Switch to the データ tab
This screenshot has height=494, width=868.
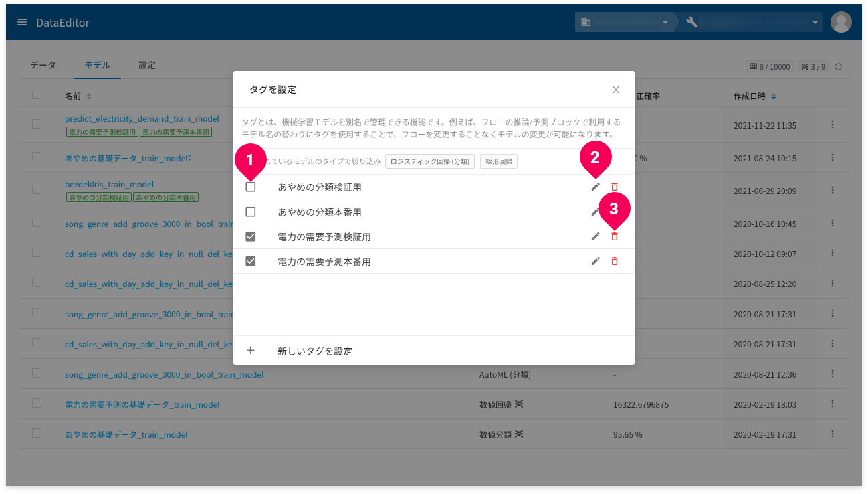point(43,65)
